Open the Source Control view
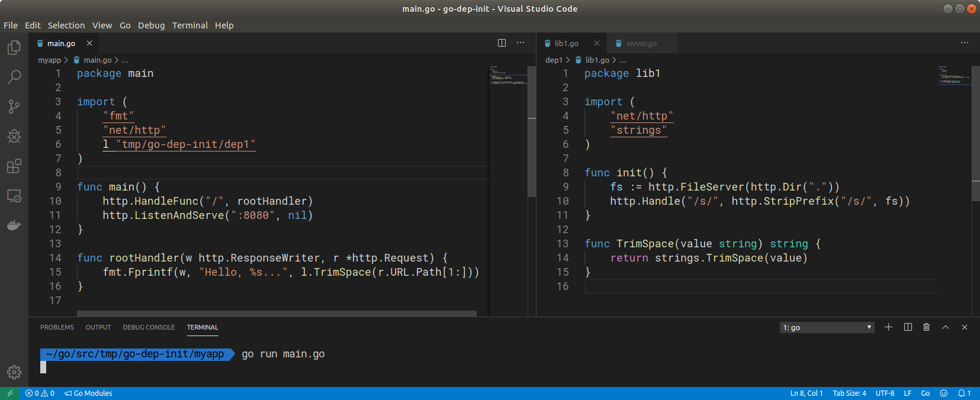Viewport: 980px width, 400px height. pos(14,107)
